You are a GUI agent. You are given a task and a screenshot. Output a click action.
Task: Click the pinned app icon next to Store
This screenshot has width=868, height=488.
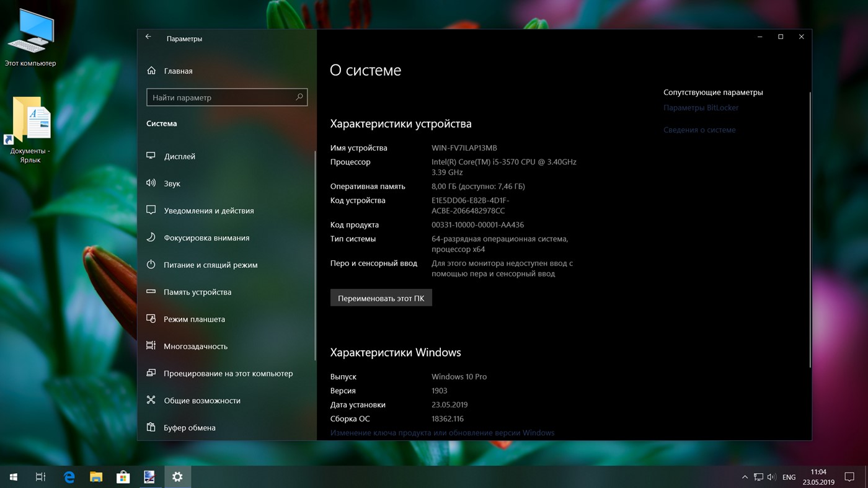[x=150, y=477]
